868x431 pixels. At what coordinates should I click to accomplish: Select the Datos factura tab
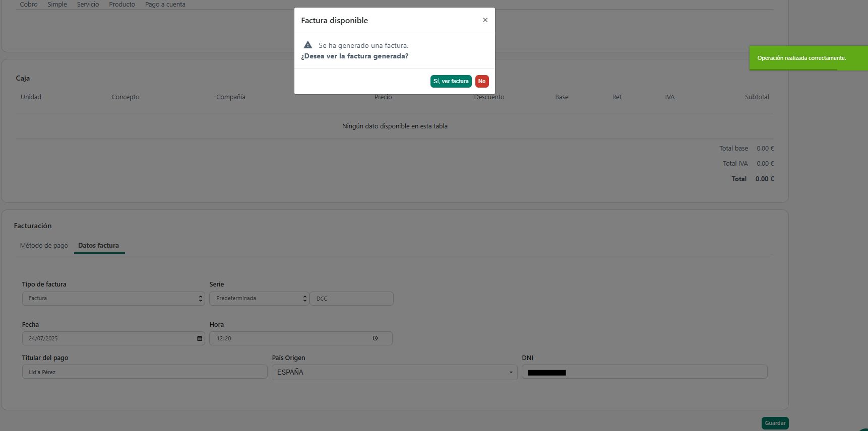[x=99, y=246]
